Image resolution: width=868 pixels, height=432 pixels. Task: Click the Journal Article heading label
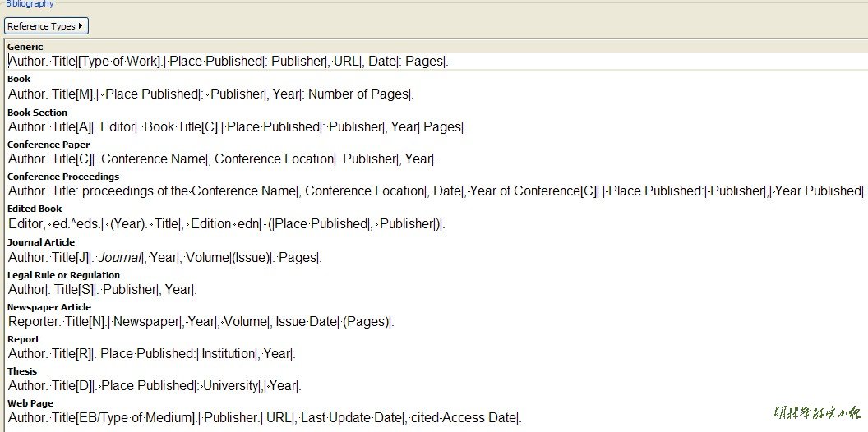pyautogui.click(x=41, y=242)
